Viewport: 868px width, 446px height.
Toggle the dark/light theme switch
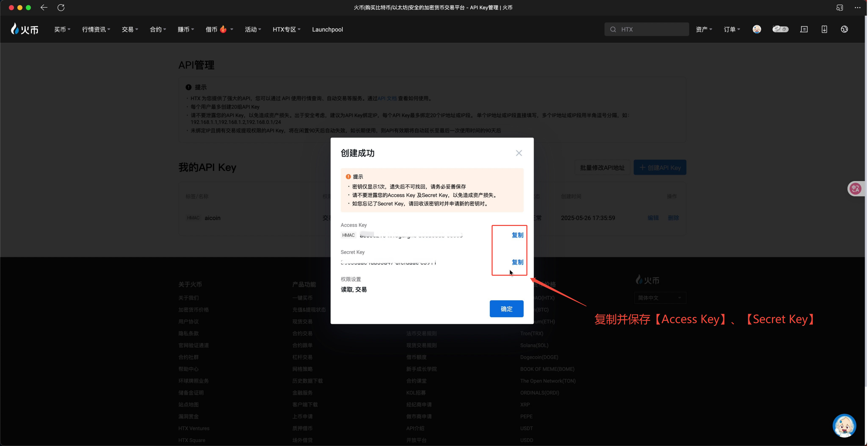pyautogui.click(x=780, y=29)
